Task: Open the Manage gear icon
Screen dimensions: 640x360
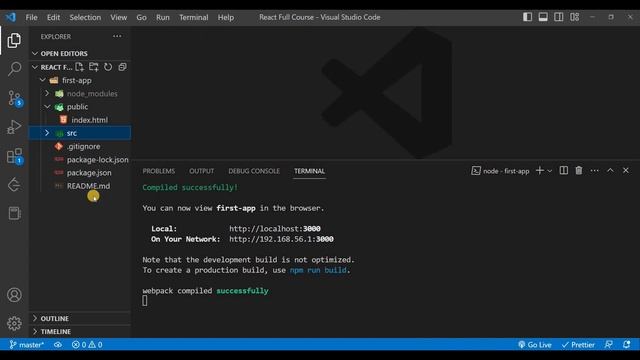Action: pos(14,323)
